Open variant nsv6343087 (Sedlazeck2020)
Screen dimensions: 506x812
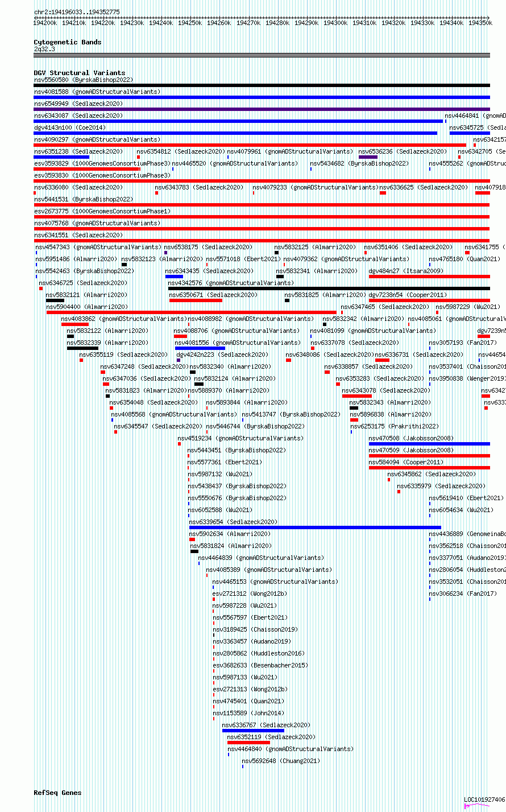tap(78, 116)
